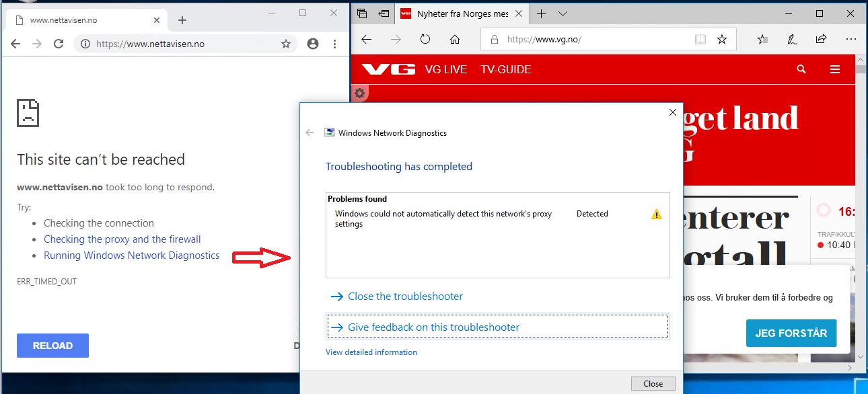The height and width of the screenshot is (394, 868).
Task: Open new tab in Edge
Action: (x=541, y=13)
